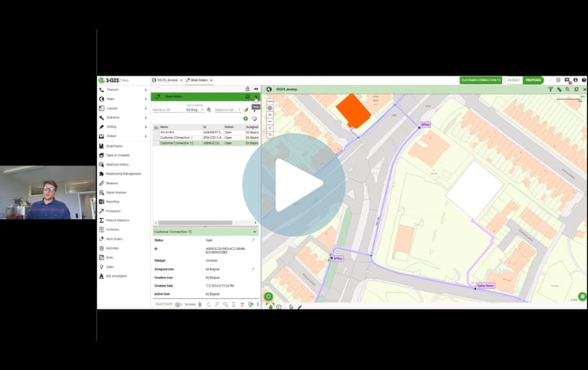The height and width of the screenshot is (370, 588).
Task: Open the assigned user filter dropdown
Action: [194, 109]
